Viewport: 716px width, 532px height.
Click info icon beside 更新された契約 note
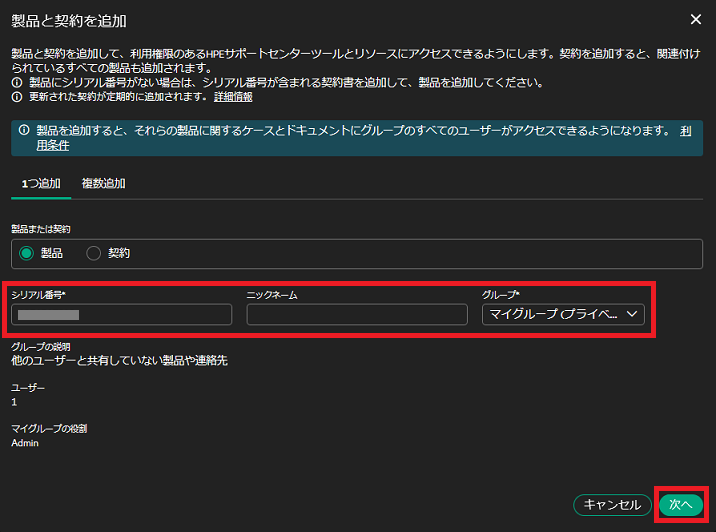pyautogui.click(x=16, y=97)
